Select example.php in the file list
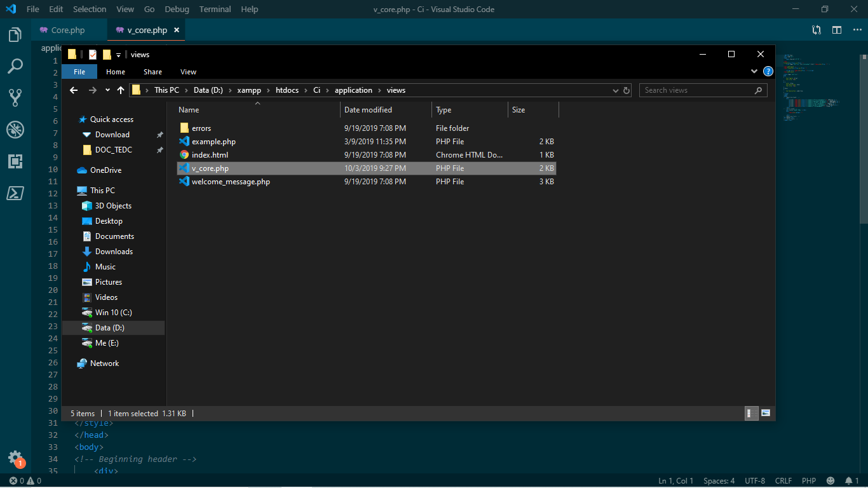868x488 pixels. (367, 142)
